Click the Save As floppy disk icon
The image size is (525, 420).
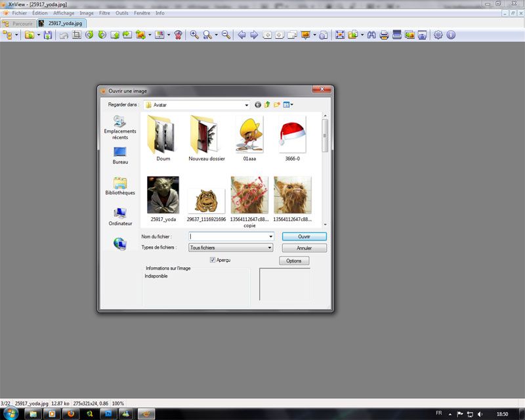[x=48, y=35]
